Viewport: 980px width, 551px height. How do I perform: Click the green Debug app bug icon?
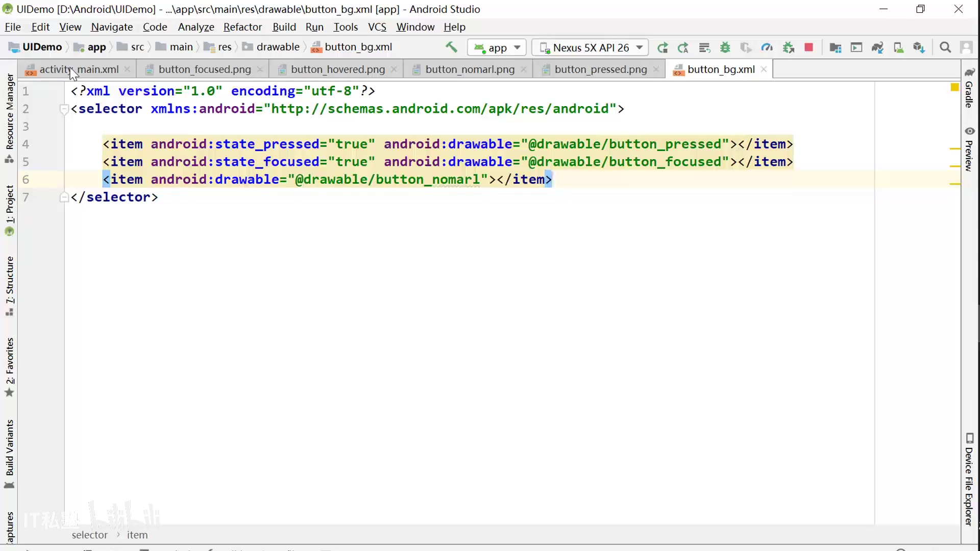click(725, 47)
